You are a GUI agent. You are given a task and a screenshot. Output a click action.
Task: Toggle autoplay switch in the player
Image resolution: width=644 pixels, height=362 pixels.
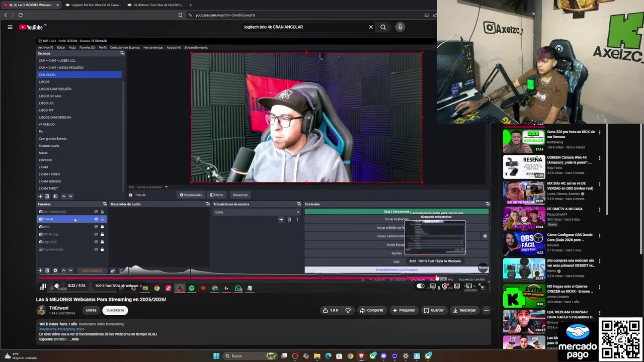pos(421,286)
